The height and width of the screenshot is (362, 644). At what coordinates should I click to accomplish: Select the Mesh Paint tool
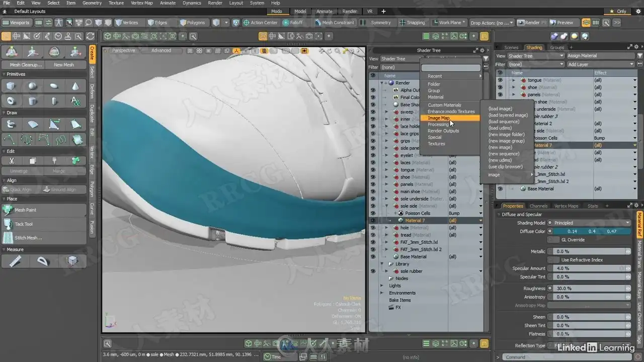[25, 210]
